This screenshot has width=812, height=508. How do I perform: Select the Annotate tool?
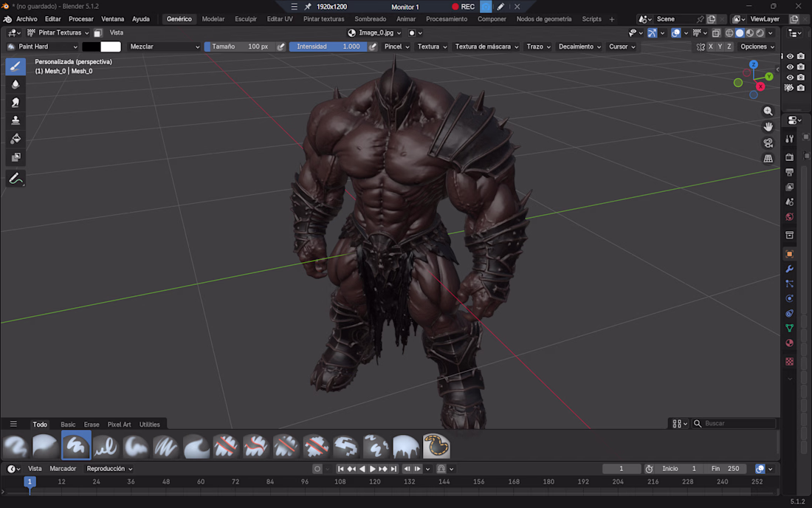16,179
